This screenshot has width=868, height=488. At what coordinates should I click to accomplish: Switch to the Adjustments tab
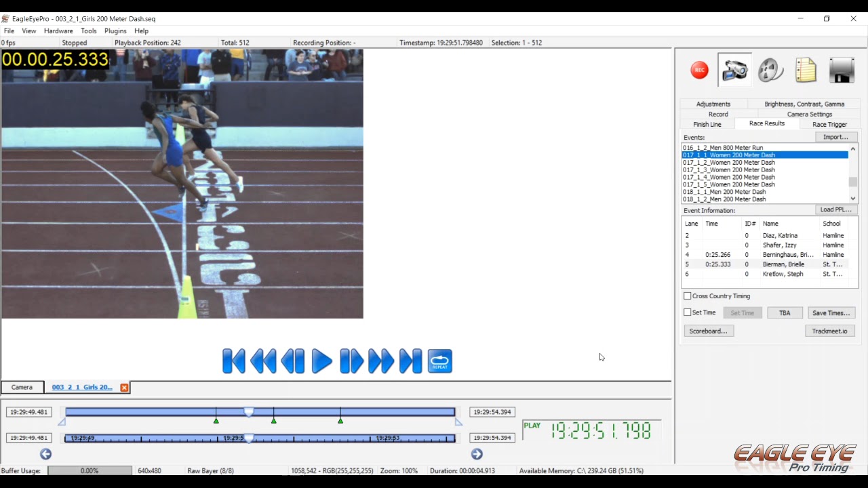tap(713, 104)
